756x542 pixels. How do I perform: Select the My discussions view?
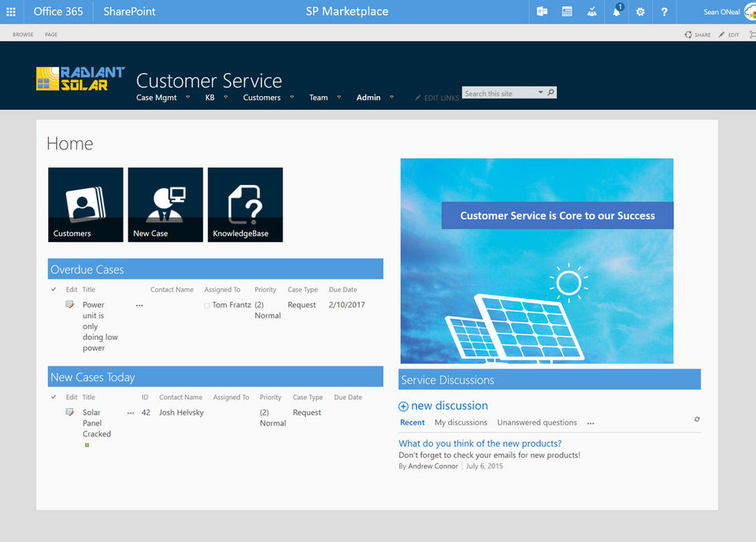(x=461, y=422)
